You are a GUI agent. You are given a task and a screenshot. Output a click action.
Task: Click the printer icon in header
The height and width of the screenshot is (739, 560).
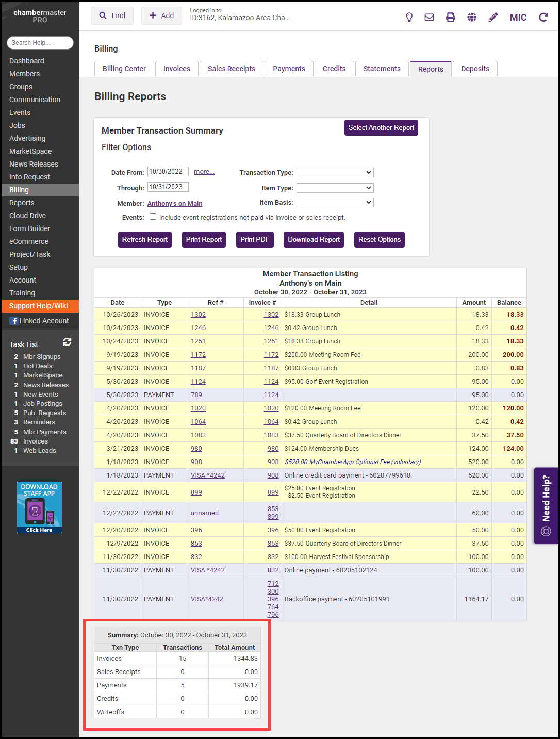(x=451, y=17)
